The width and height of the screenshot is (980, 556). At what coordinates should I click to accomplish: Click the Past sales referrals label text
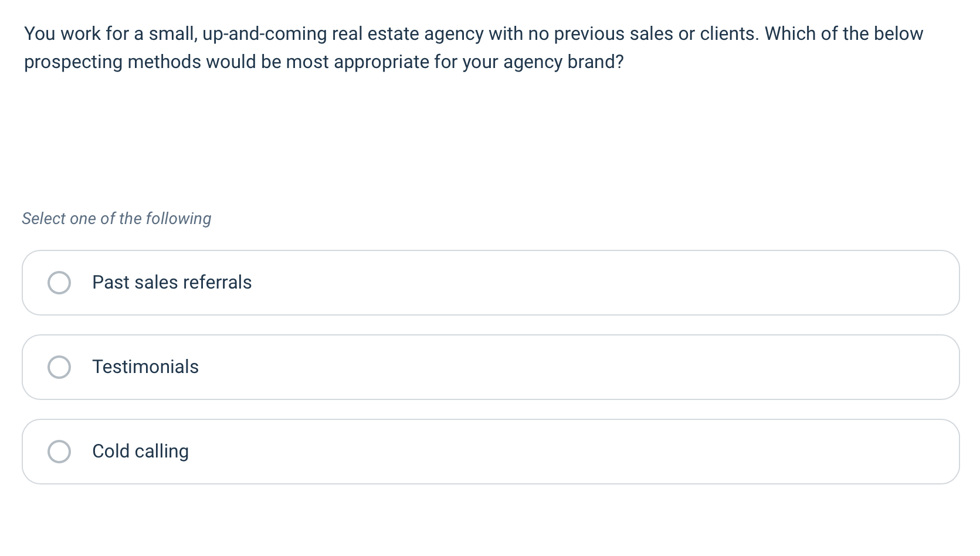pyautogui.click(x=172, y=283)
